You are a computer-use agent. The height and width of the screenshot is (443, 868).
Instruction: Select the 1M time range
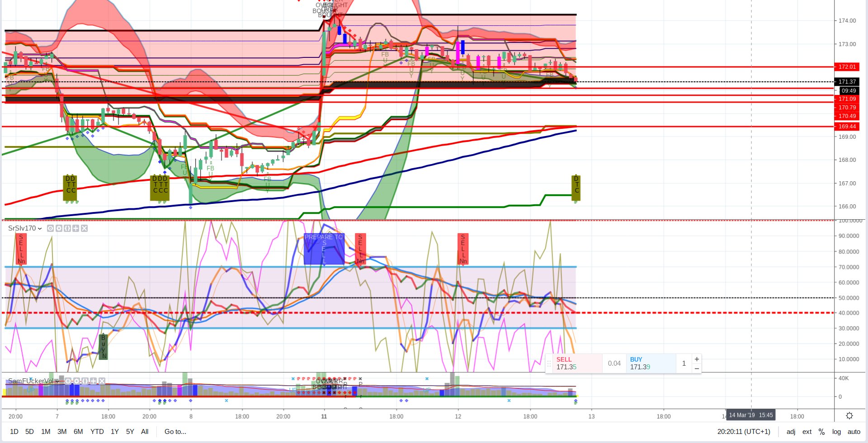[46, 432]
